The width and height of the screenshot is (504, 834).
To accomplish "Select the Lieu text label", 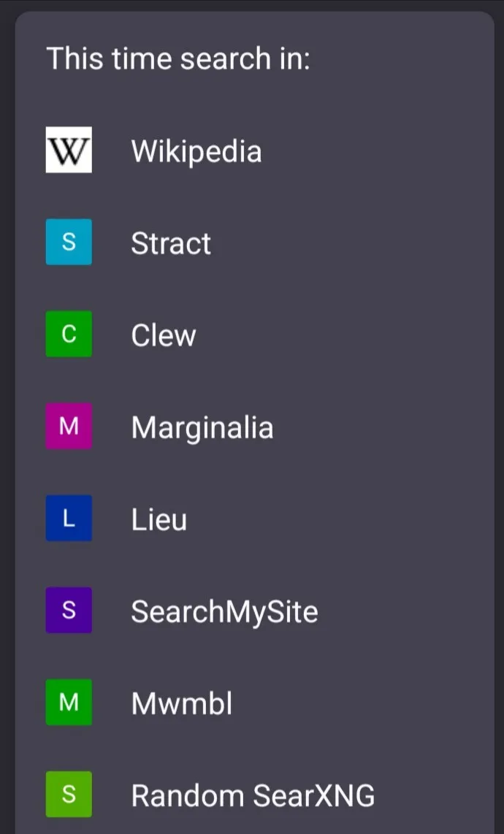I will tap(159, 519).
